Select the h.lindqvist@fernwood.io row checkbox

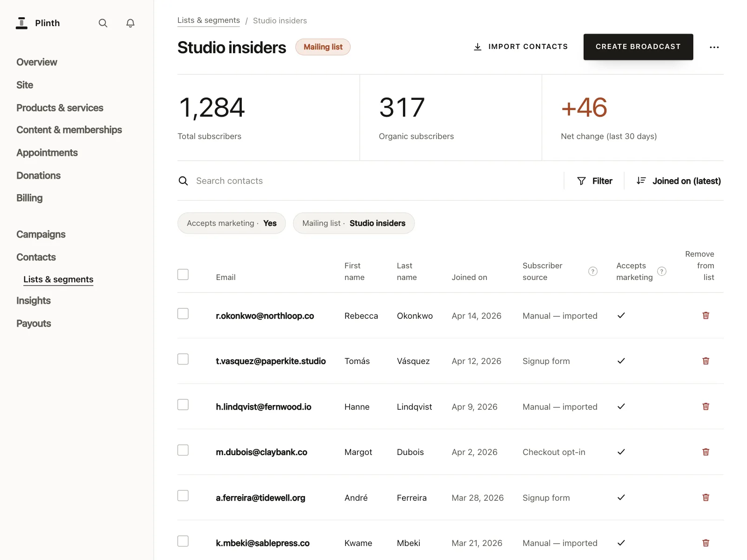(x=183, y=405)
